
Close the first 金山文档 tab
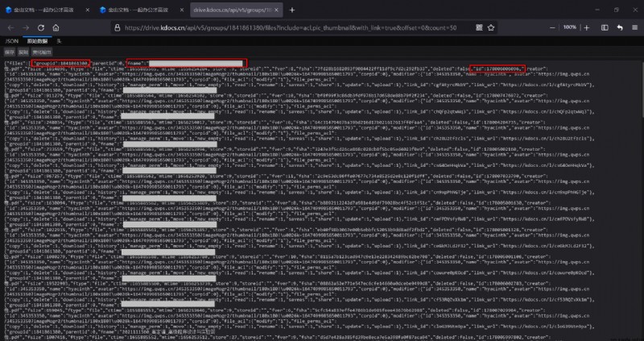(x=87, y=10)
